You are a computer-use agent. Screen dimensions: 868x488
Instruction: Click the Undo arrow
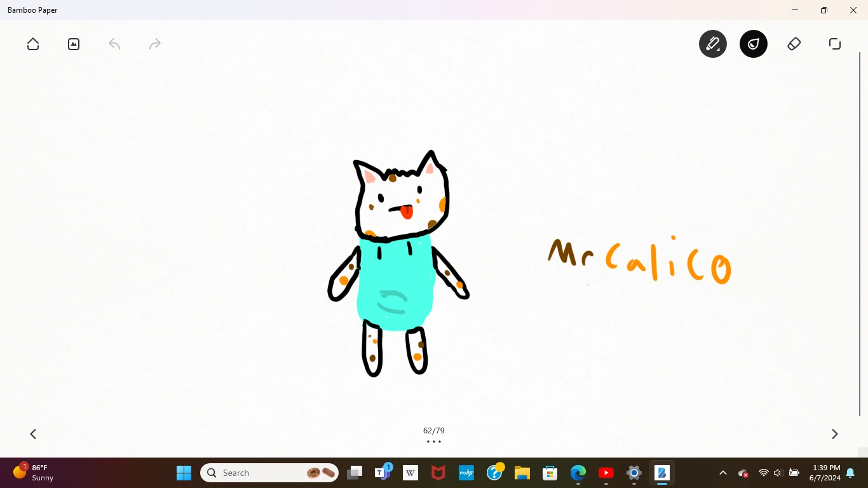pyautogui.click(x=114, y=44)
